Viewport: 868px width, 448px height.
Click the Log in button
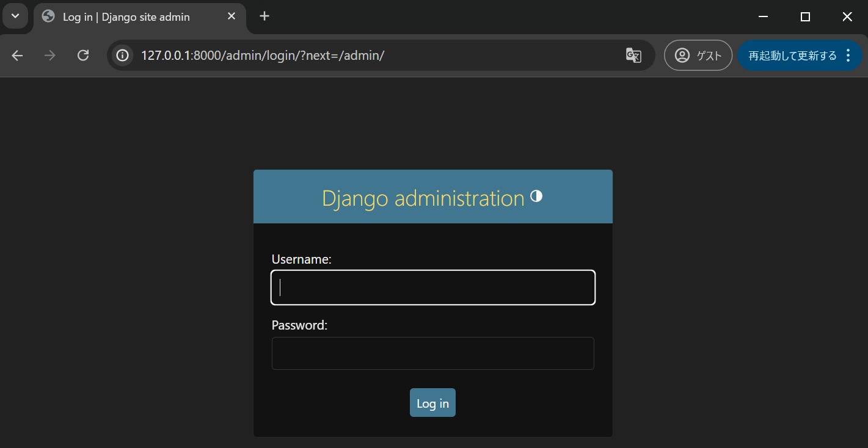[432, 403]
